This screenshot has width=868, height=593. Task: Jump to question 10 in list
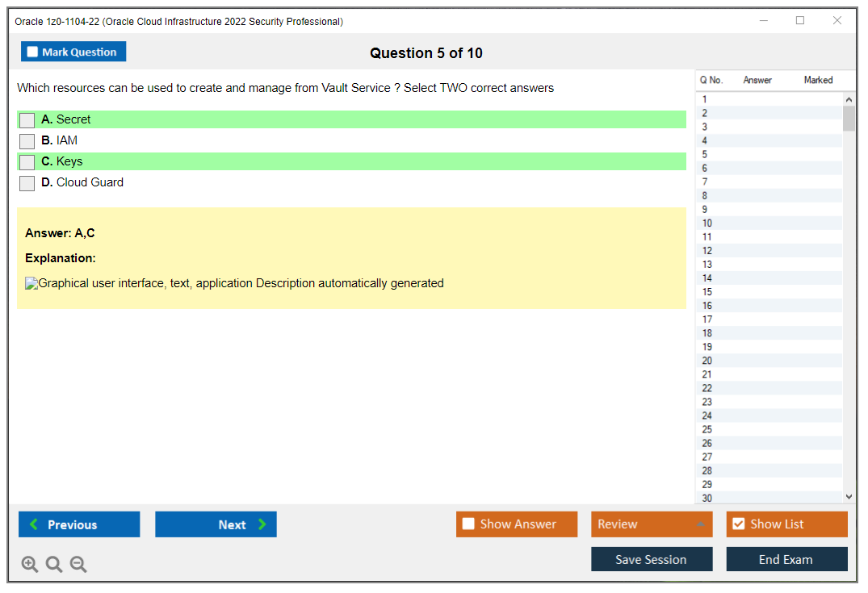[707, 223]
